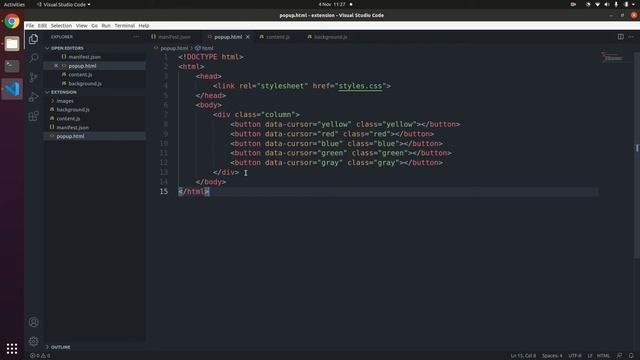Click Ln 15, Col status entry
Screen dimensions: 640x360
pos(523,356)
